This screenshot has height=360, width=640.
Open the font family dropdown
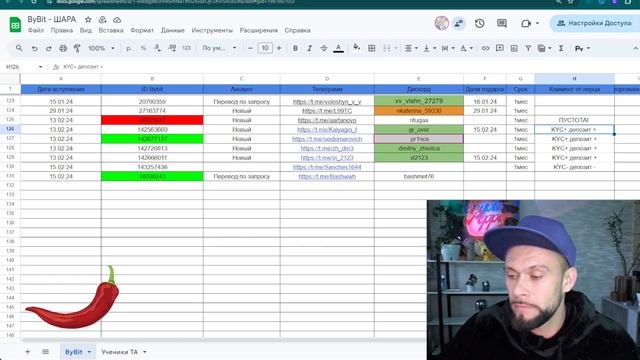point(219,48)
